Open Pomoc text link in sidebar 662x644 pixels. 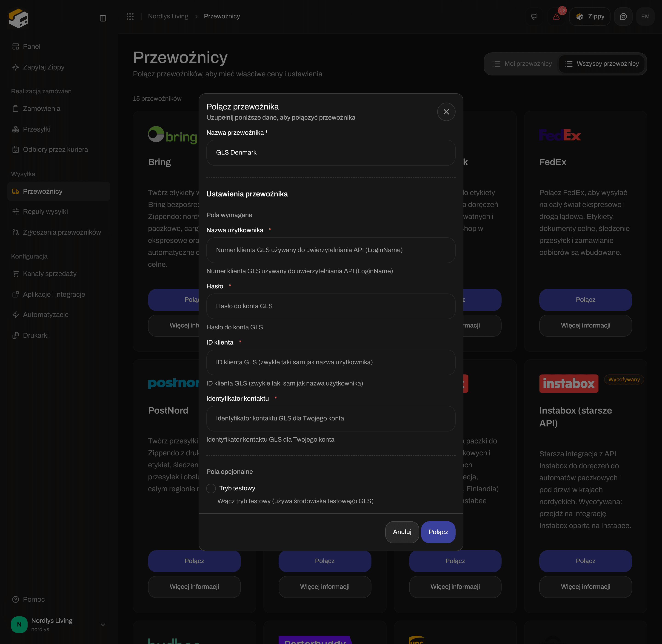[34, 599]
